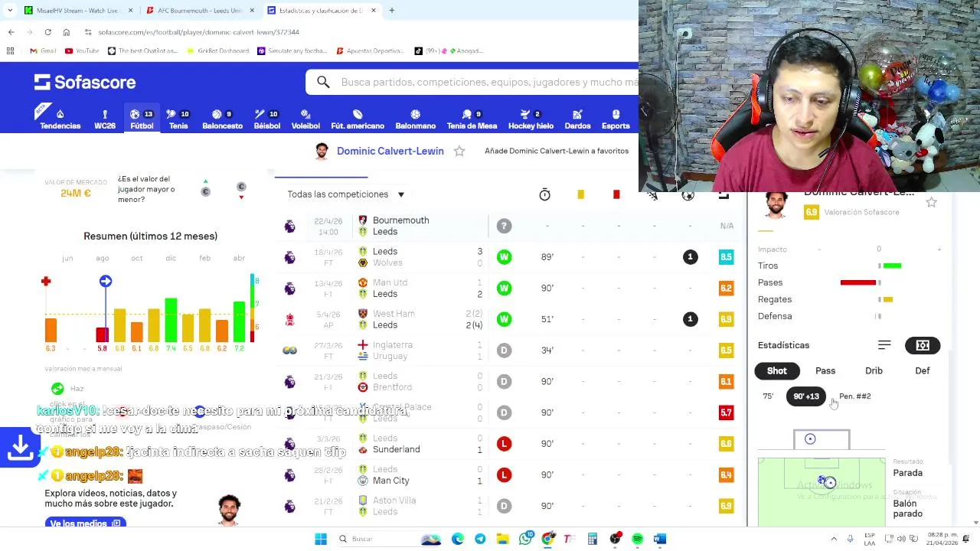This screenshot has width=980, height=551.
Task: Select the Drib statistics tab
Action: (x=874, y=370)
